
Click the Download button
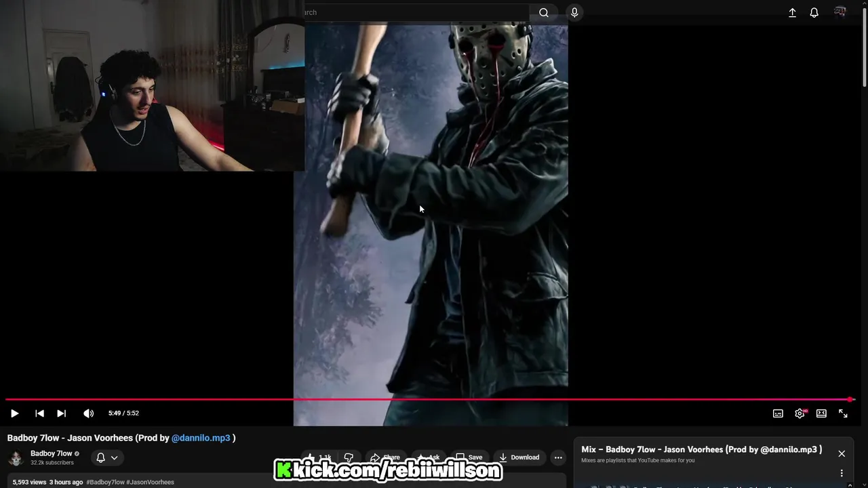pos(519,457)
